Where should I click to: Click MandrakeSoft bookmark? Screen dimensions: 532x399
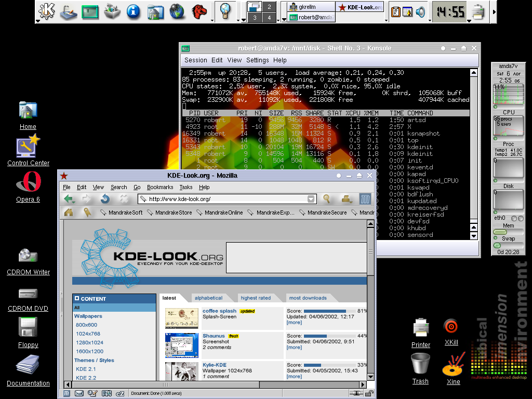point(122,212)
